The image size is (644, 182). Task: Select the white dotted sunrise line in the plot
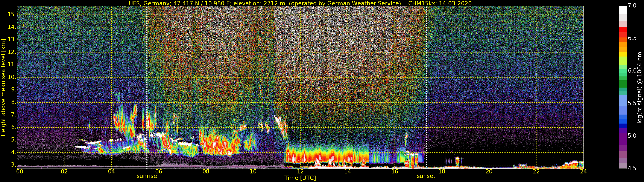point(147,87)
